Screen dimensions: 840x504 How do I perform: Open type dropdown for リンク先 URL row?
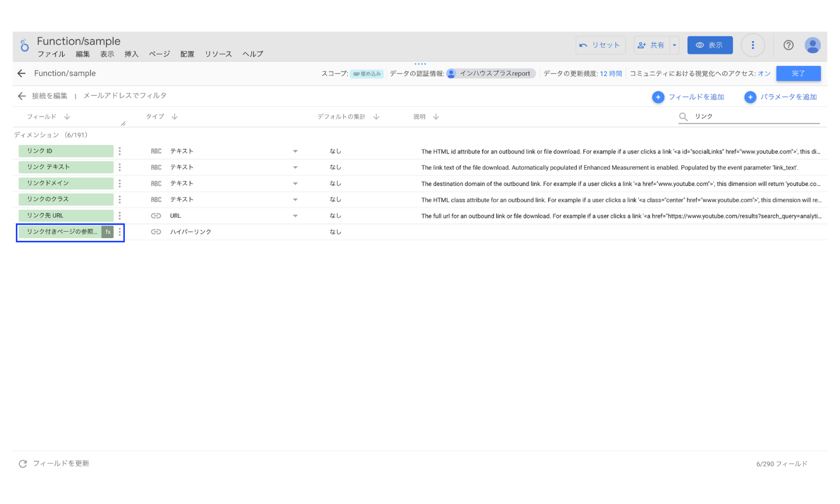[295, 216]
